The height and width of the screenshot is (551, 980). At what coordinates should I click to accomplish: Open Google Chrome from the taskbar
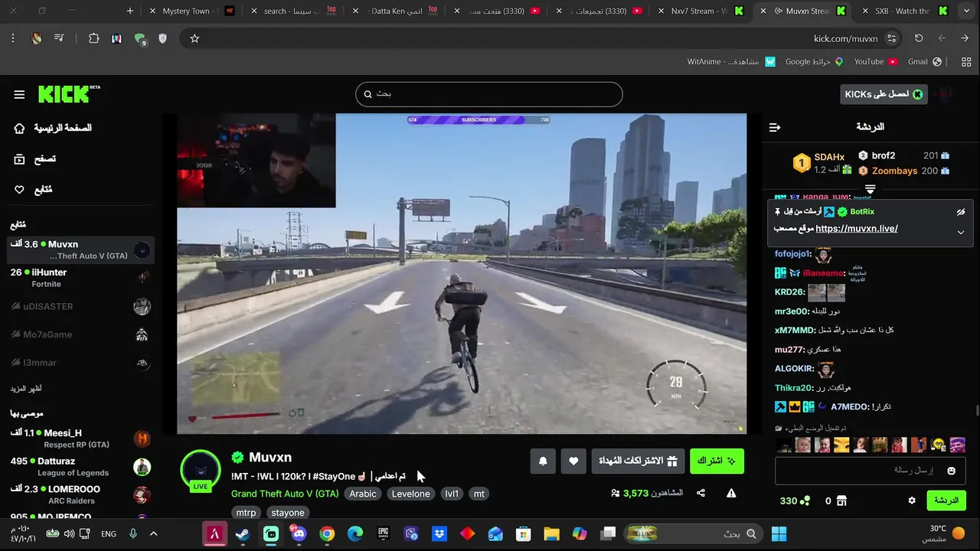(327, 534)
